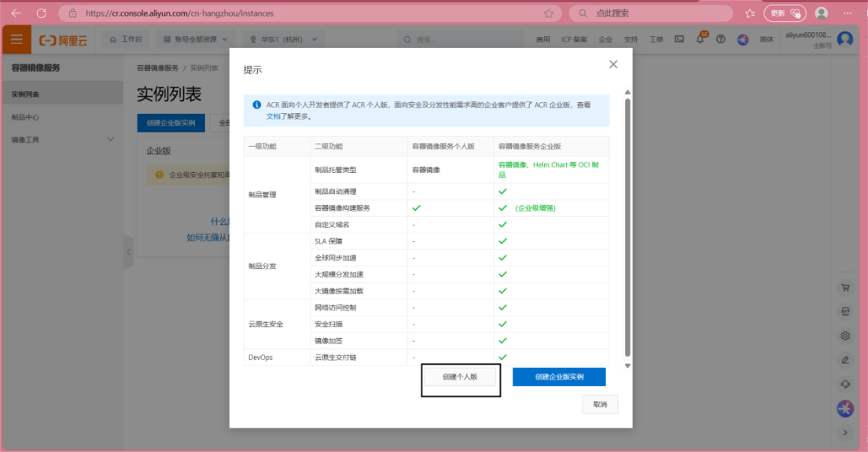This screenshot has height=452, width=868.
Task: Click the 云原生交付链 table cell
Action: 359,358
